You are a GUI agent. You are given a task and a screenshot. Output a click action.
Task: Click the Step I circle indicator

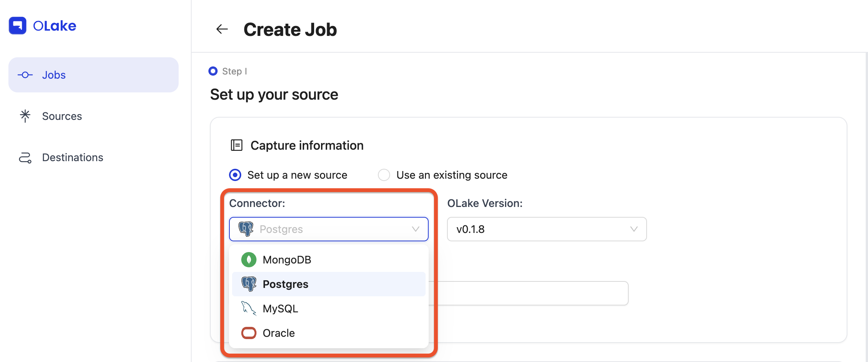click(213, 71)
